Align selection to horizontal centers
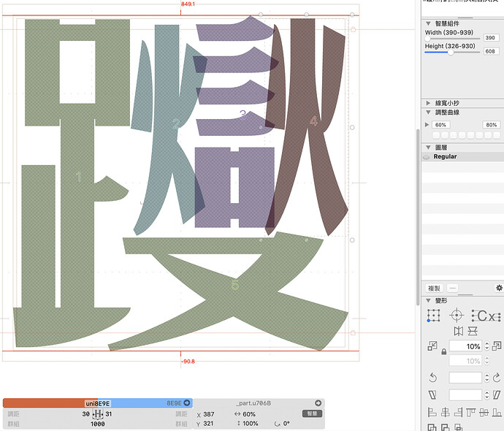Screen dimensions: 504x431 click(445, 412)
